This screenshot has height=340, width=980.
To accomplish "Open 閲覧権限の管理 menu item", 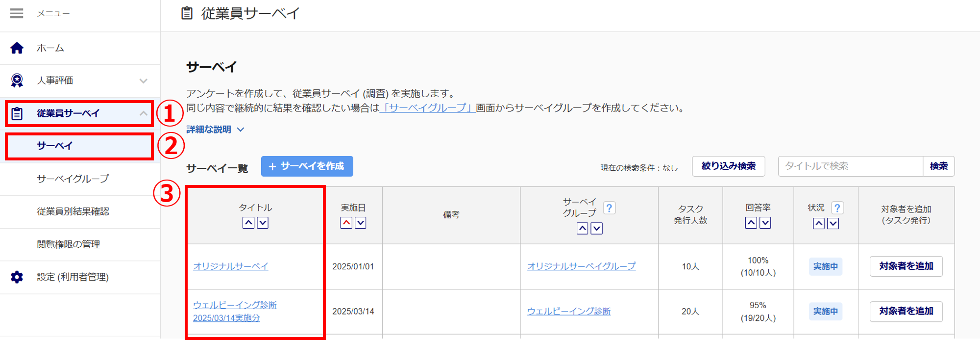I will 80,244.
